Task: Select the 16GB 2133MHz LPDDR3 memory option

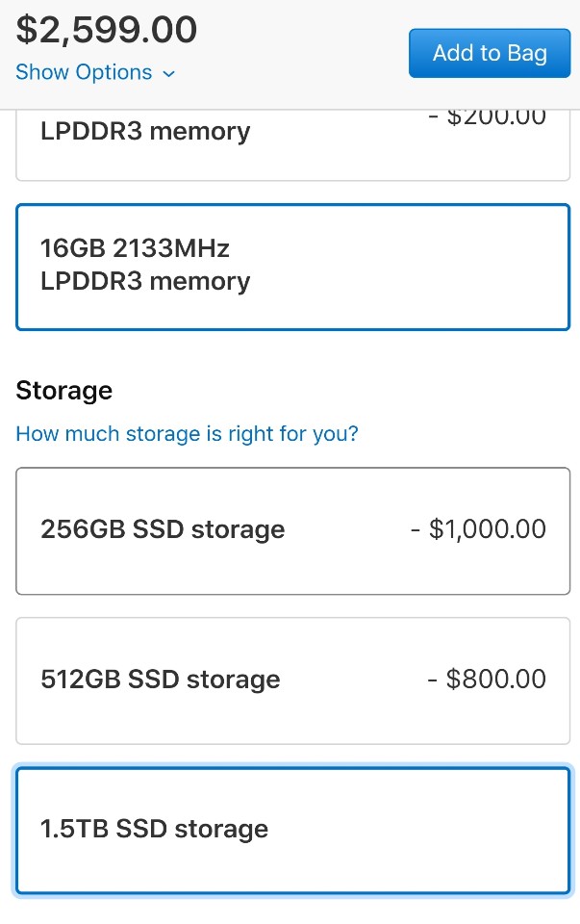Action: 292,266
